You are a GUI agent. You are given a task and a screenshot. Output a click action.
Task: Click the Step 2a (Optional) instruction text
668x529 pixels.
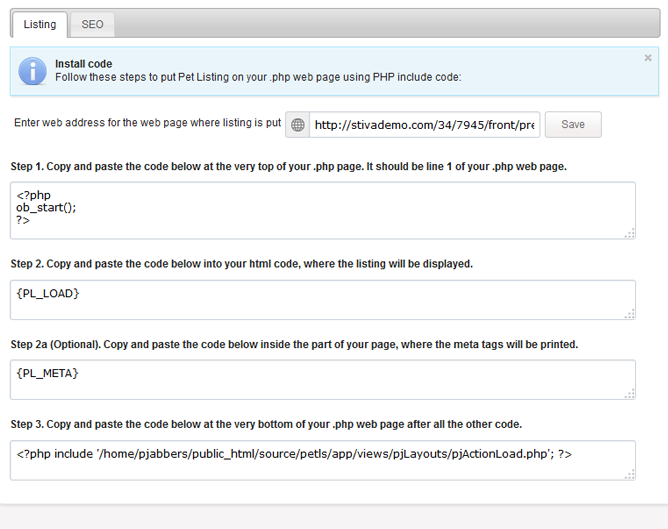[294, 344]
